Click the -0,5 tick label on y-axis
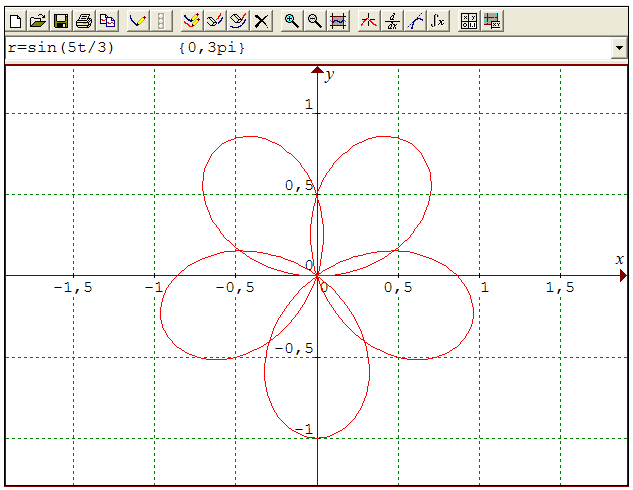 click(x=294, y=348)
